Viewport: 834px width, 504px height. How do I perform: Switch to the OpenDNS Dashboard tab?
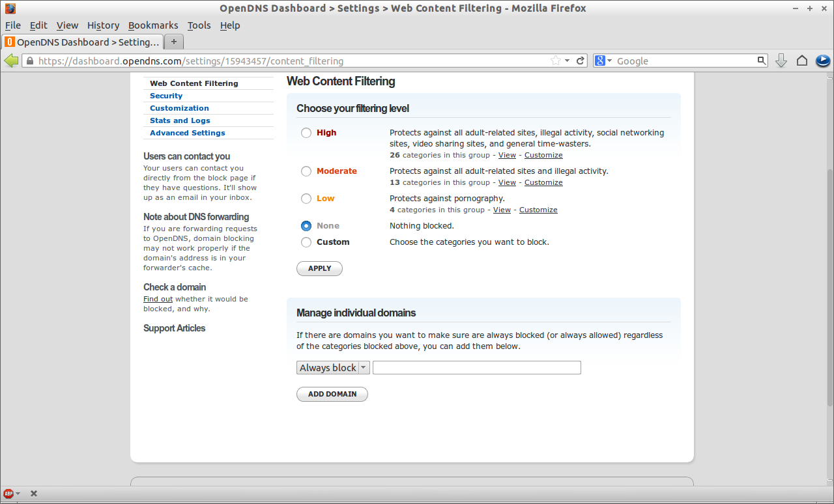point(83,42)
